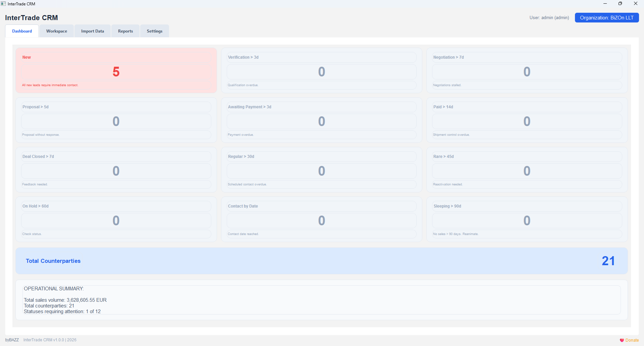The height and width of the screenshot is (346, 644).
Task: Click the User: admin (admin) label
Action: pos(549,18)
